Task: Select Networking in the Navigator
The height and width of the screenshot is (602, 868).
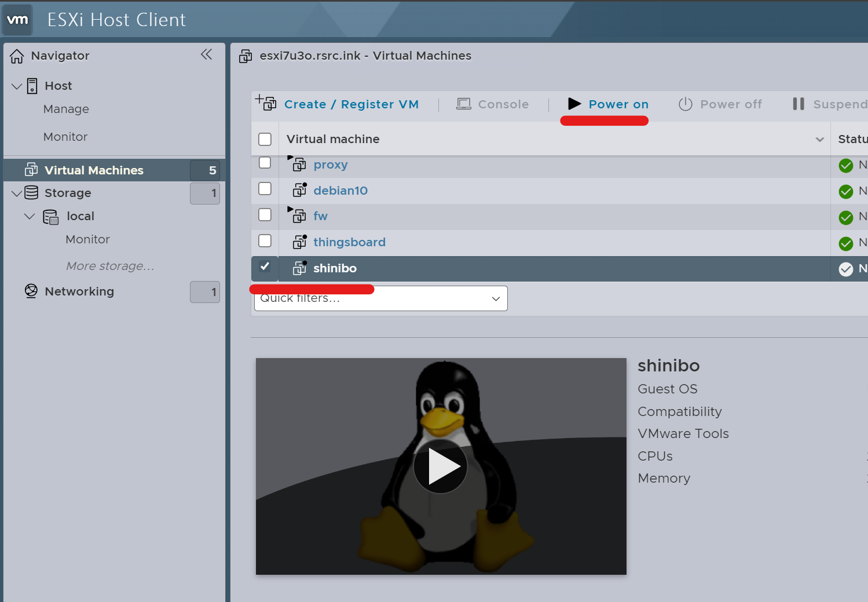Action: [x=79, y=291]
